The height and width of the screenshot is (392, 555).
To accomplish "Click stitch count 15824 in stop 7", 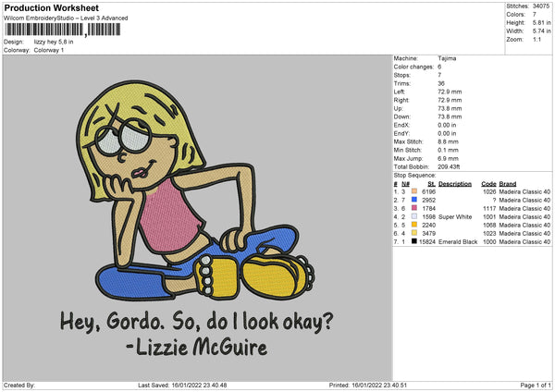I will coord(427,241).
